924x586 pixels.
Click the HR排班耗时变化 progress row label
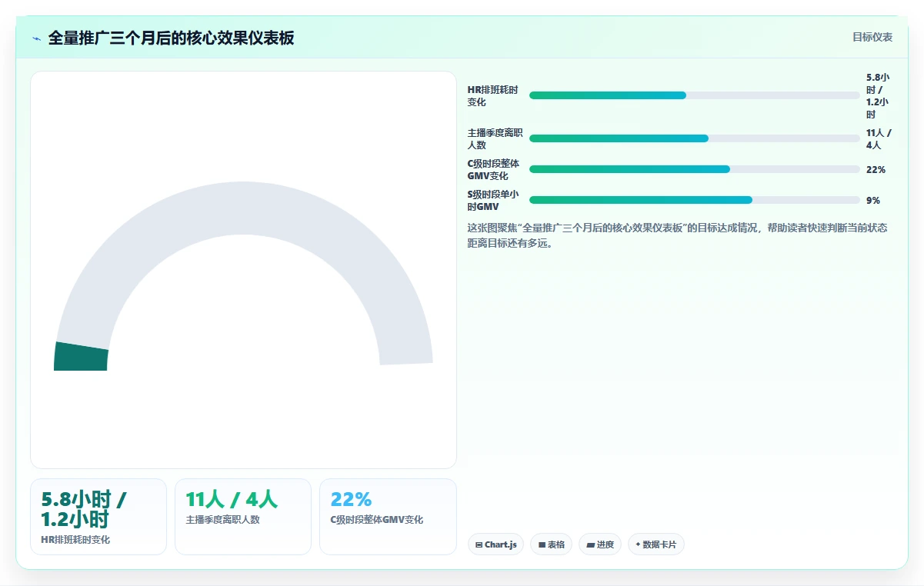pos(495,95)
